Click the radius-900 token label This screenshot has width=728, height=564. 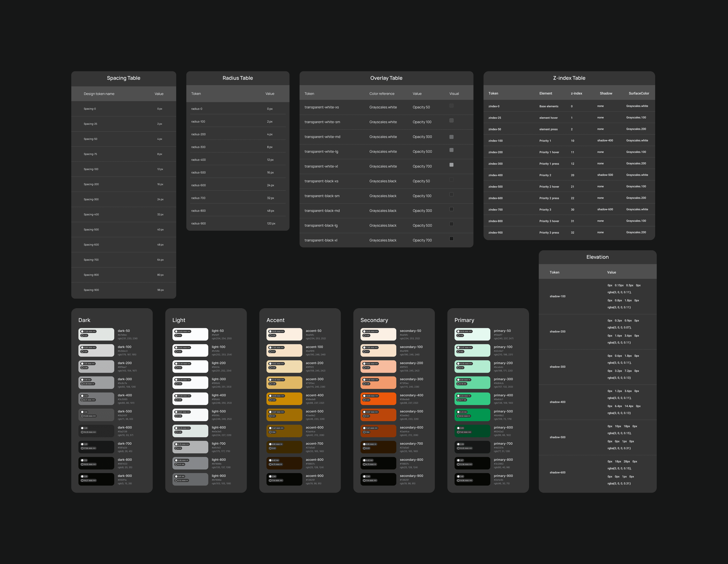point(199,224)
